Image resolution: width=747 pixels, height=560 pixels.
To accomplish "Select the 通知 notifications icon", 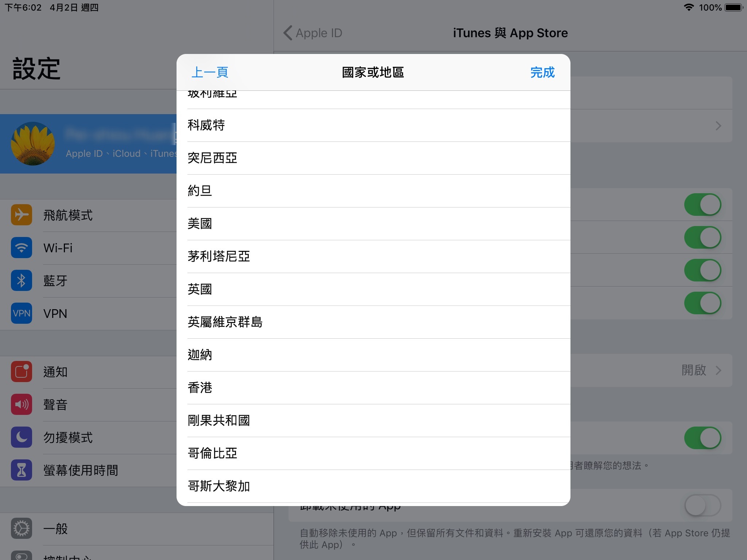I will coord(22,372).
